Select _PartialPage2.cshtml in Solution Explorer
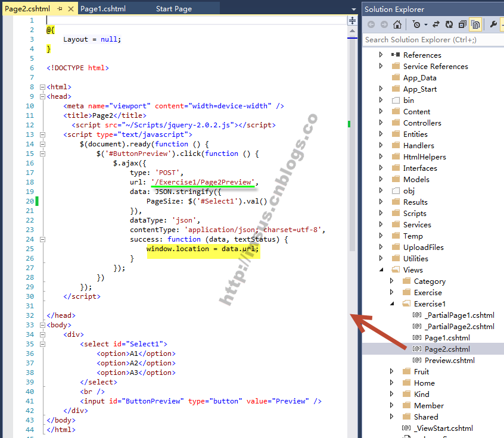Screen dimensions: 504x438 click(x=459, y=326)
